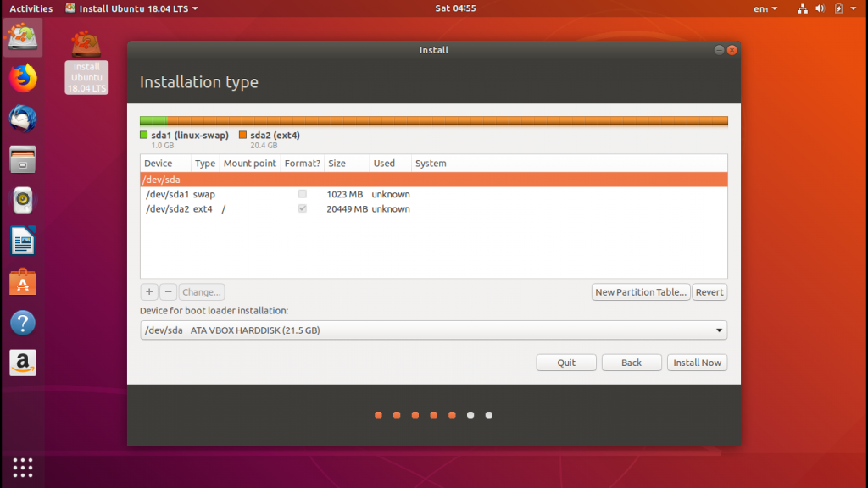Sort by Device column header
This screenshot has height=488, width=868.
click(165, 164)
